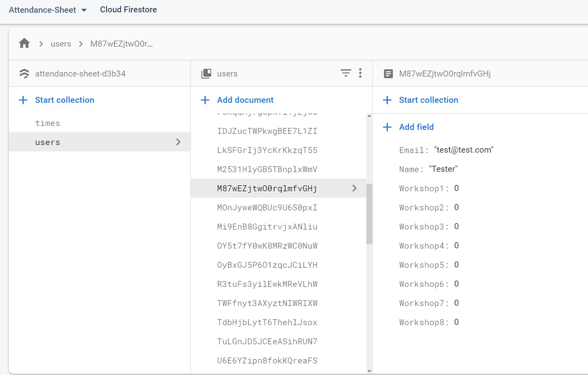Click the database icon beside attendance-sheet-d3b34
The image size is (588, 375).
(24, 74)
